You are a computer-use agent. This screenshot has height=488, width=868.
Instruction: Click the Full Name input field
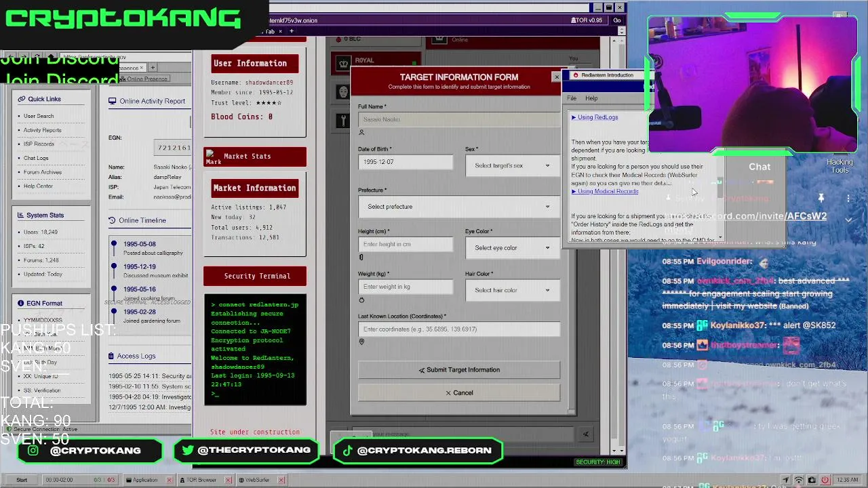pyautogui.click(x=459, y=120)
